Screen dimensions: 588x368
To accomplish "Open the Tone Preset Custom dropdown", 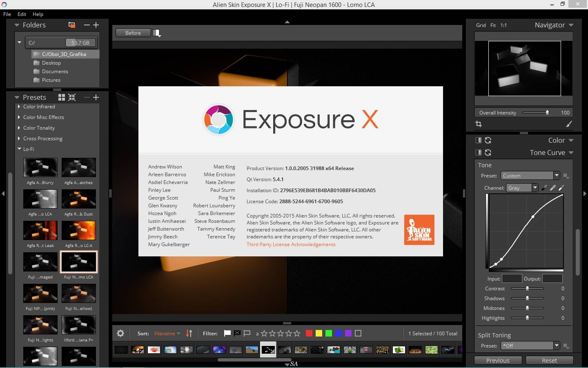I will coord(530,176).
